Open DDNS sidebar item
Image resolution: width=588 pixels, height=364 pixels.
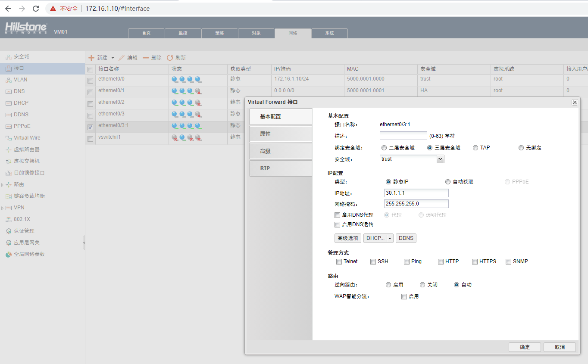pyautogui.click(x=21, y=115)
